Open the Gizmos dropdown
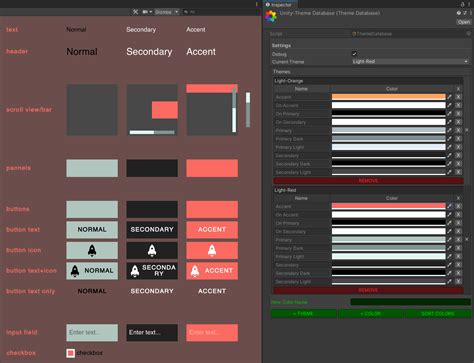 (167, 12)
